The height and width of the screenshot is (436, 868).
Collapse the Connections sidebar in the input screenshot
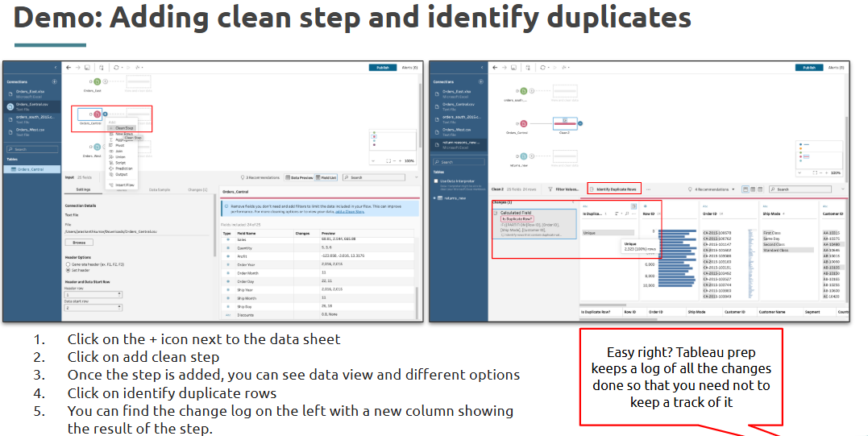point(56,68)
